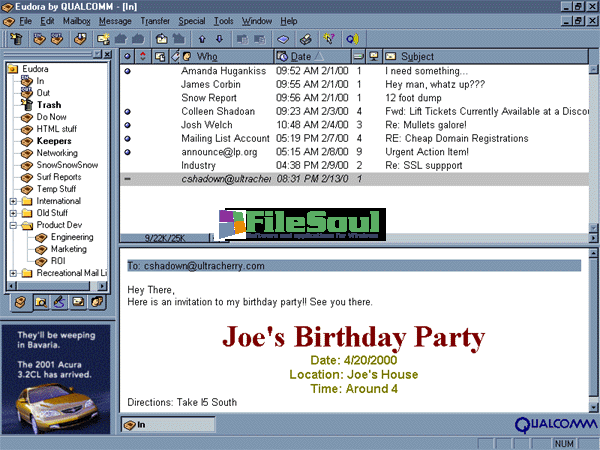Screen dimensions: 600x450
Task: Expand the Old Stuff folder
Action: 12,213
